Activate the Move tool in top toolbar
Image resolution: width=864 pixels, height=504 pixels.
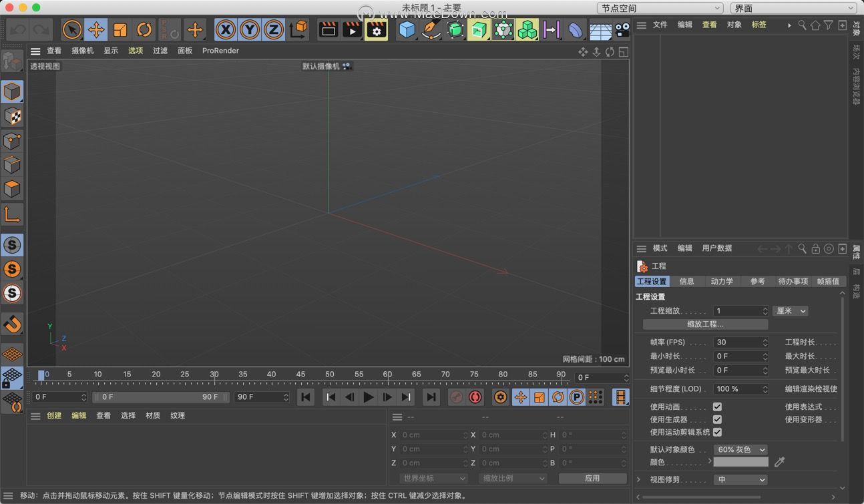pyautogui.click(x=96, y=29)
